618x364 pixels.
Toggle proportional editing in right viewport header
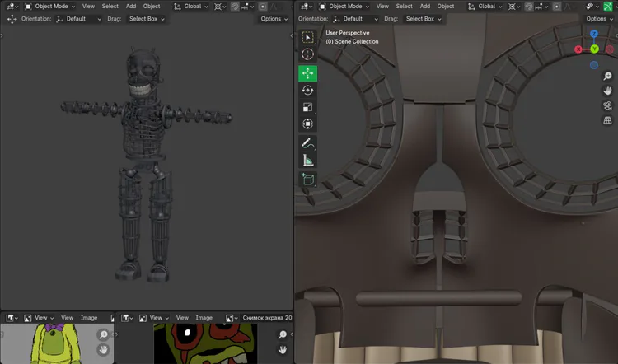(x=556, y=7)
